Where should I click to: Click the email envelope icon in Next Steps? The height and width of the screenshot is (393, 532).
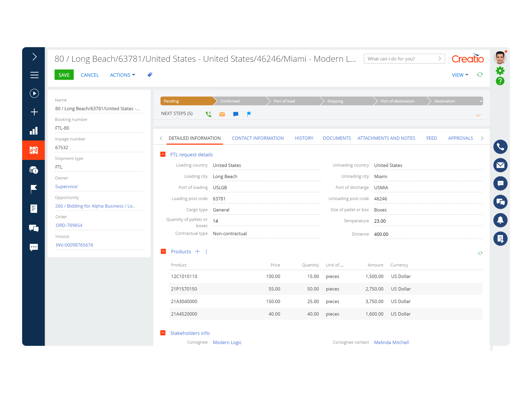pyautogui.click(x=222, y=114)
